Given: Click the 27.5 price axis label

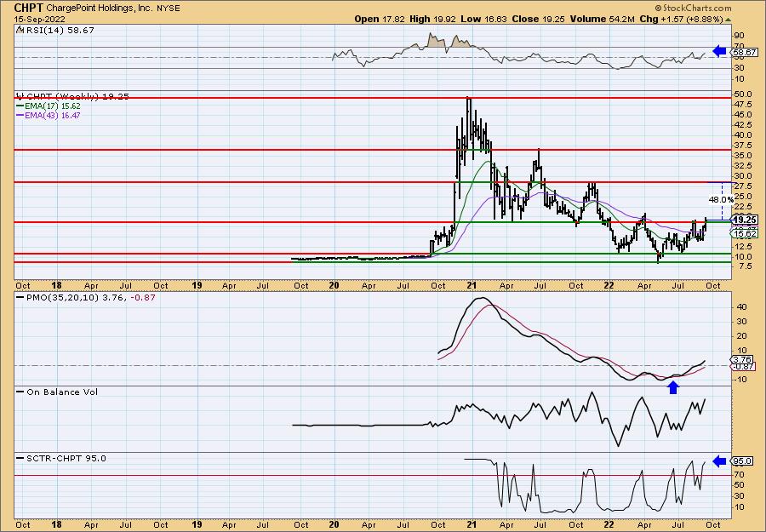Looking at the screenshot, I should click(x=743, y=186).
